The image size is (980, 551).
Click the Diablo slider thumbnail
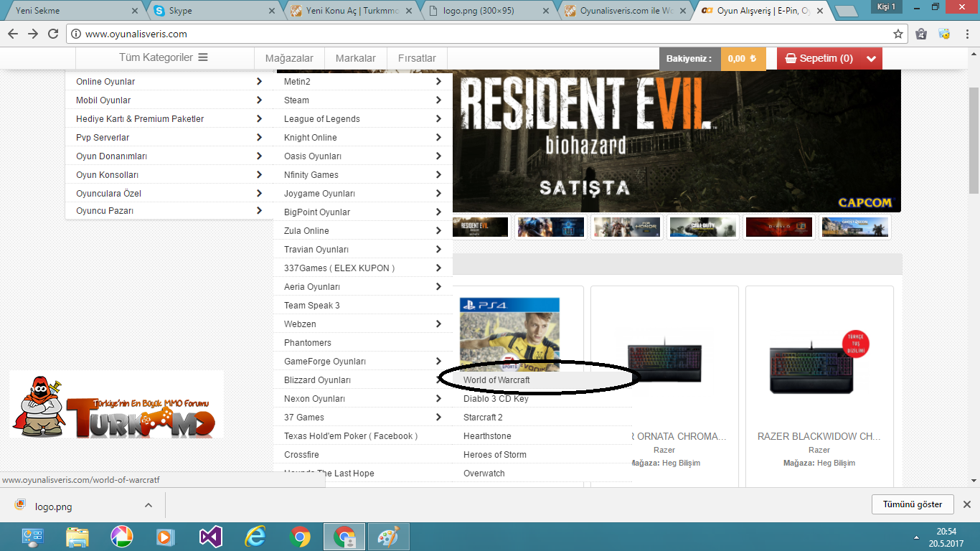(779, 227)
